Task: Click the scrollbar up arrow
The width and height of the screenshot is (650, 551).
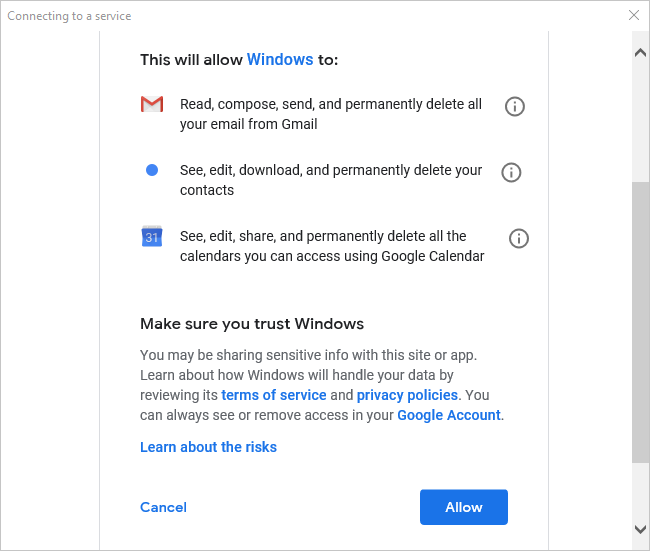Action: pos(640,52)
